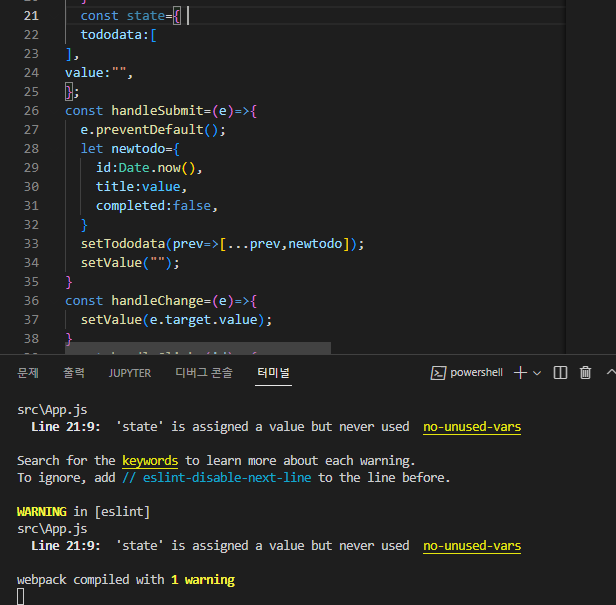This screenshot has width=616, height=605.
Task: Switch to the 디버그 콘솔 tab
Action: pyautogui.click(x=204, y=372)
